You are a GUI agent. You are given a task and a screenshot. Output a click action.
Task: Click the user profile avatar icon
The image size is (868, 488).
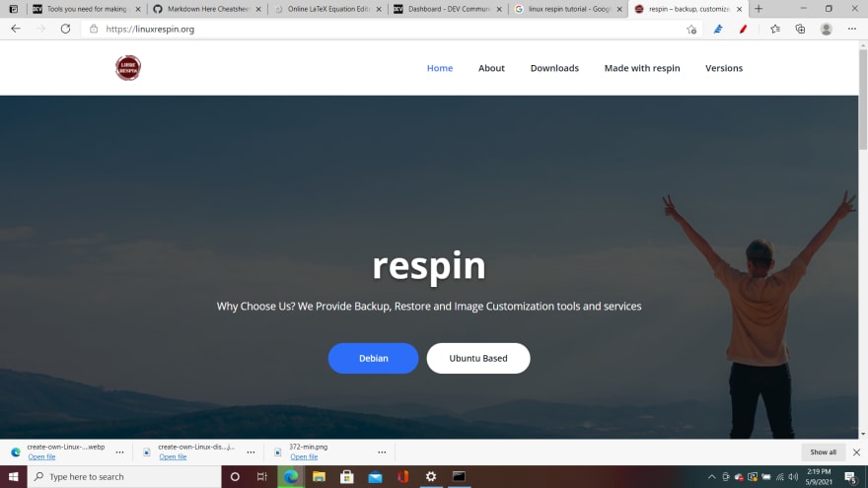pyautogui.click(x=826, y=29)
